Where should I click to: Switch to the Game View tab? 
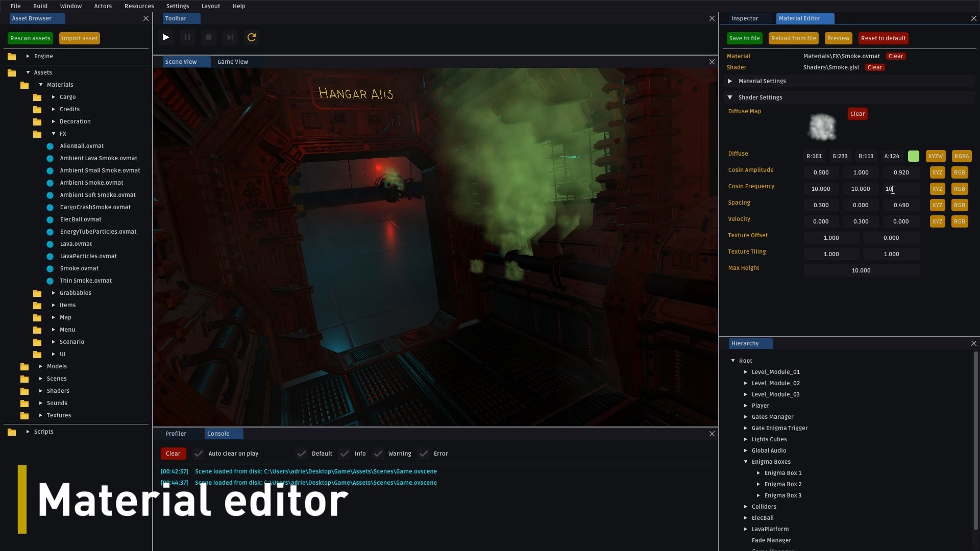tap(233, 62)
